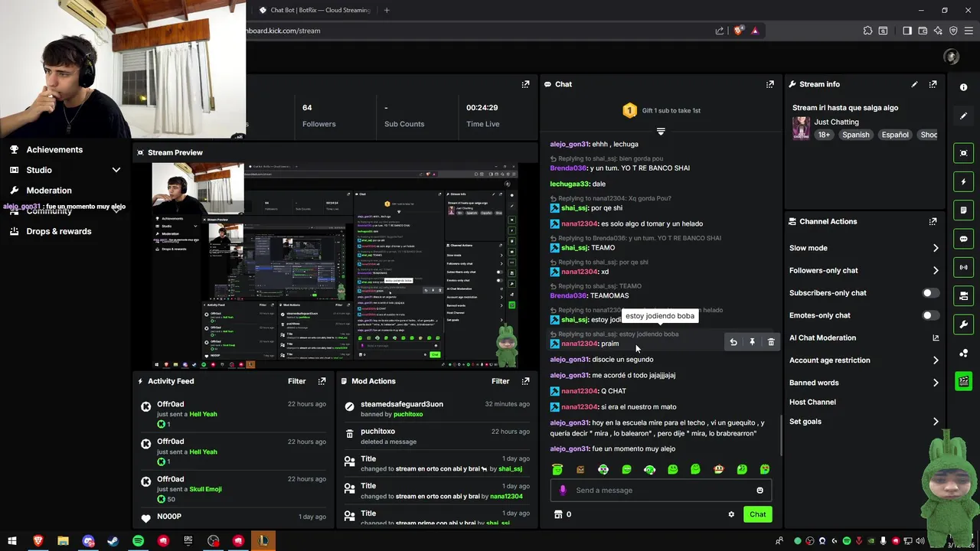Viewport: 980px width, 551px height.
Task: Open nana12304's username in chat Q CHAT message
Action: [x=579, y=391]
